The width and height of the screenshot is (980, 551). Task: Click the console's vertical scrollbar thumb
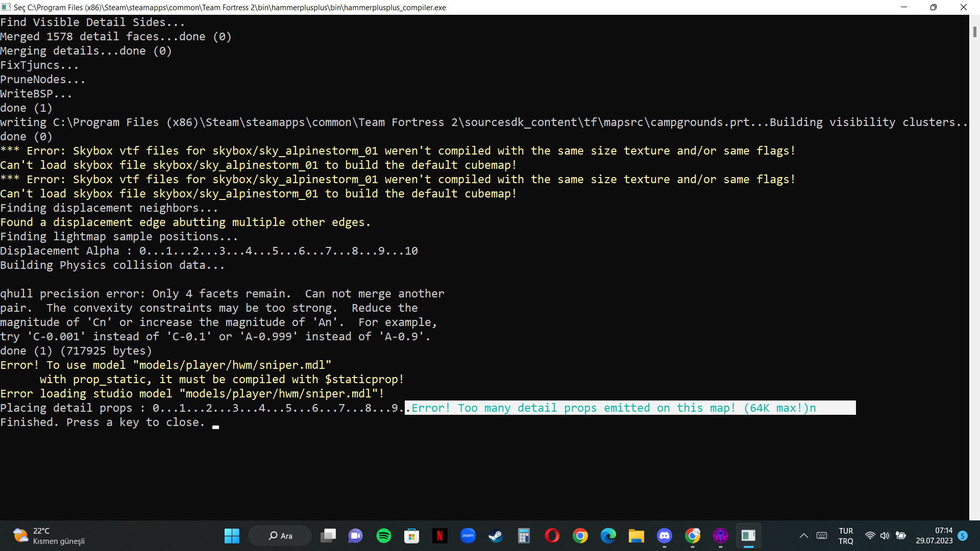point(974,32)
